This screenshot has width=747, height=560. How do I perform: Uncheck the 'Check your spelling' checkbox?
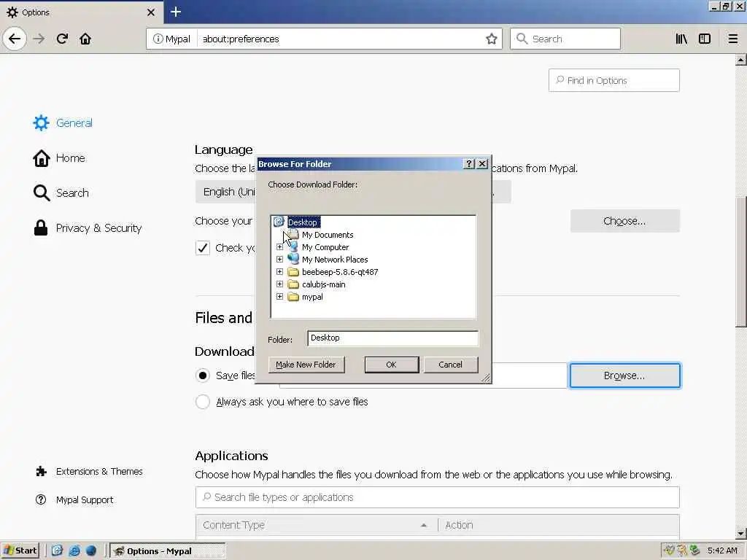click(203, 248)
